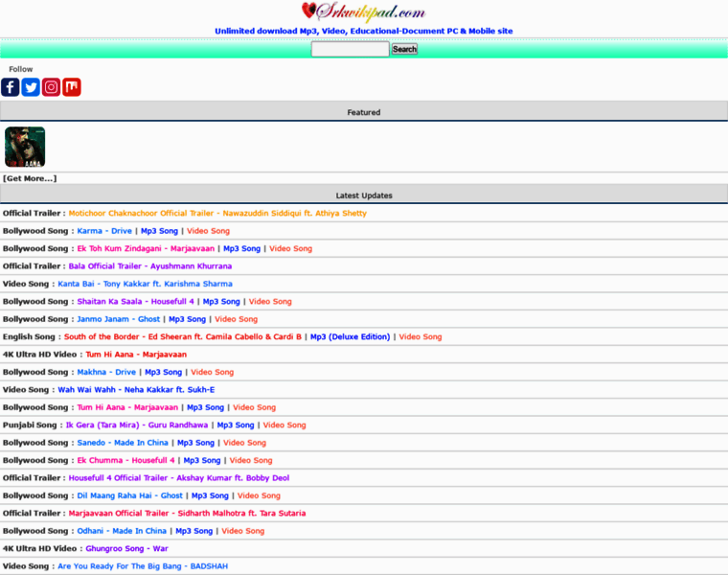Open Bollywood Song Tum Hi Aana - Marjaavaan link
Viewport: 728px width, 575px height.
click(x=127, y=407)
